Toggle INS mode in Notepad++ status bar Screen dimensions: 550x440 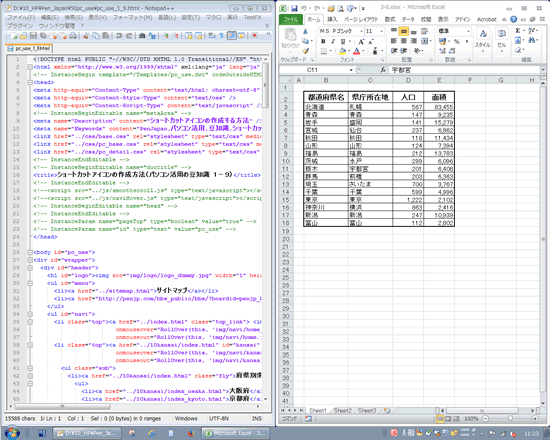click(x=257, y=418)
